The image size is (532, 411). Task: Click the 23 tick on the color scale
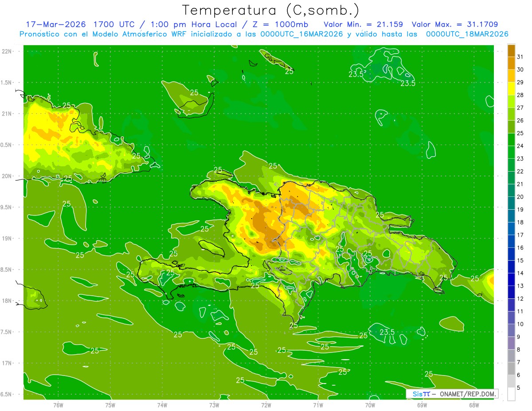(x=520, y=159)
